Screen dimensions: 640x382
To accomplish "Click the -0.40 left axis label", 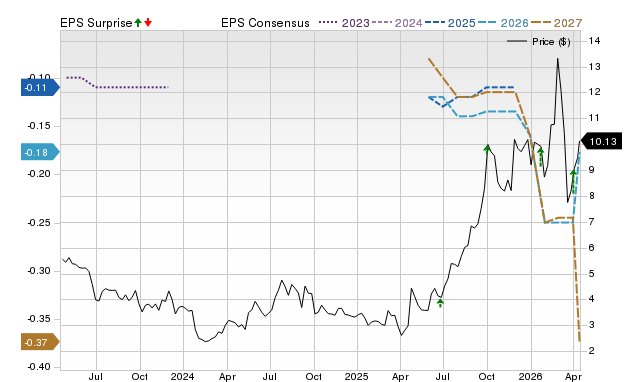I will point(39,367).
